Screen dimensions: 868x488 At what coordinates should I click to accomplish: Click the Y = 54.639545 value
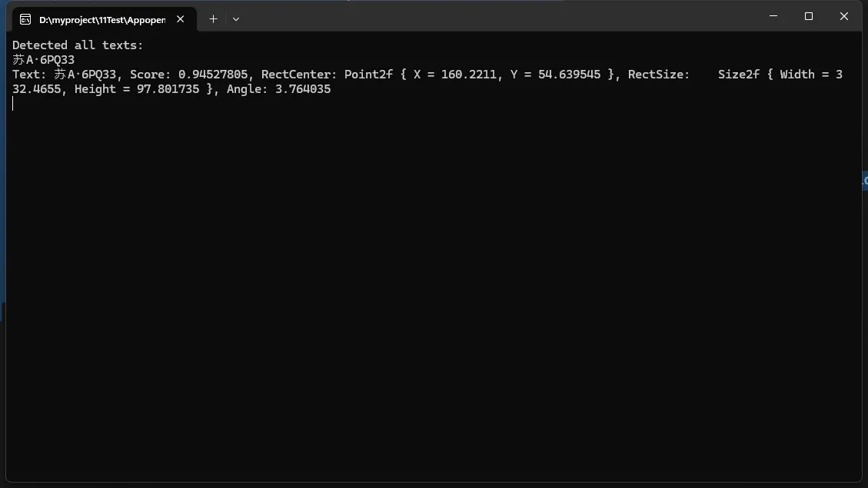[555, 75]
